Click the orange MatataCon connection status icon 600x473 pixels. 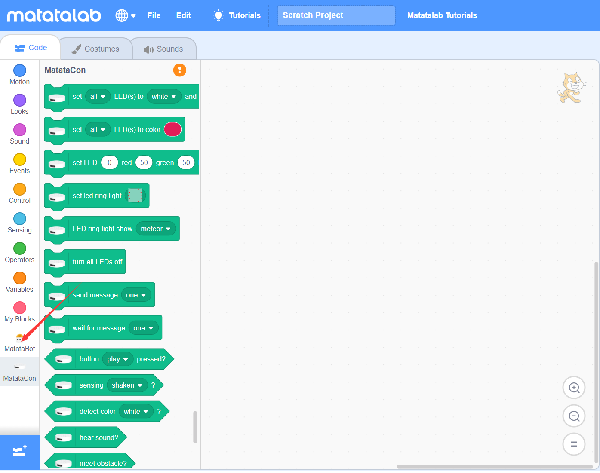[179, 70]
